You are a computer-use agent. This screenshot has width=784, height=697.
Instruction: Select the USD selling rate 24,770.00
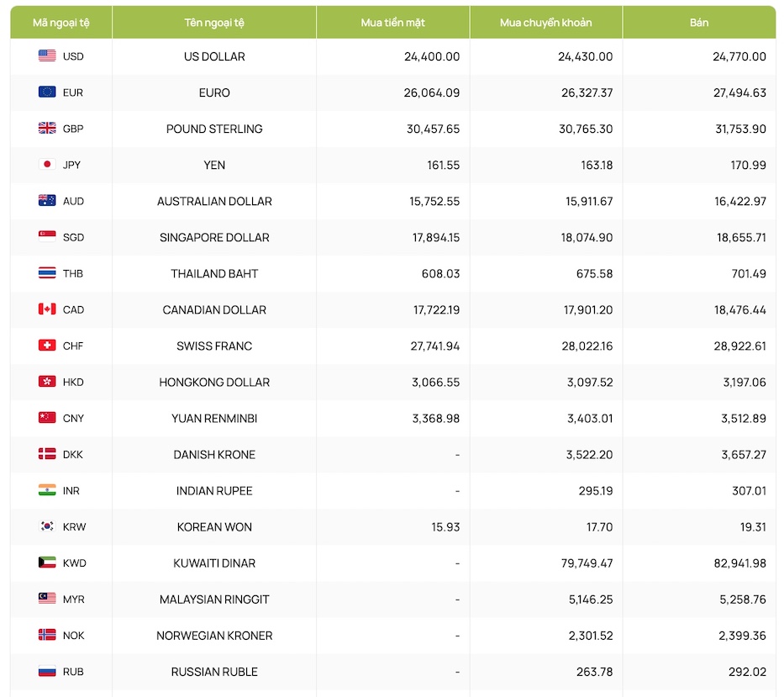click(x=739, y=56)
